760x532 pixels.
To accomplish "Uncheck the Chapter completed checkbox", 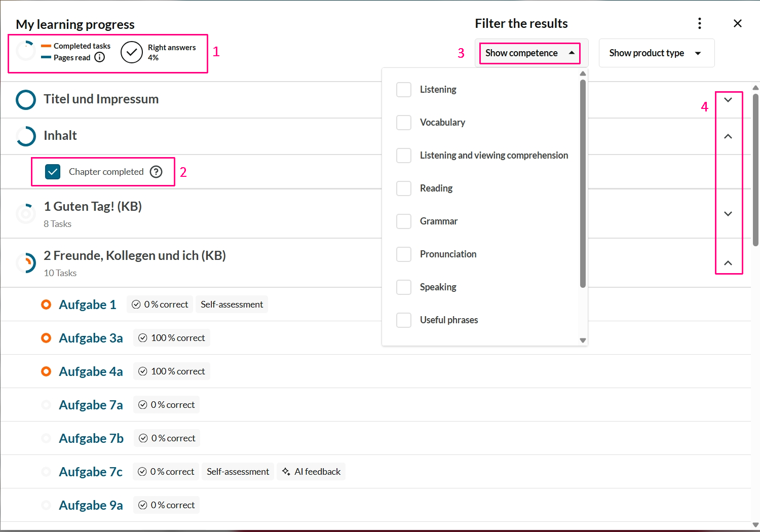I will click(53, 172).
